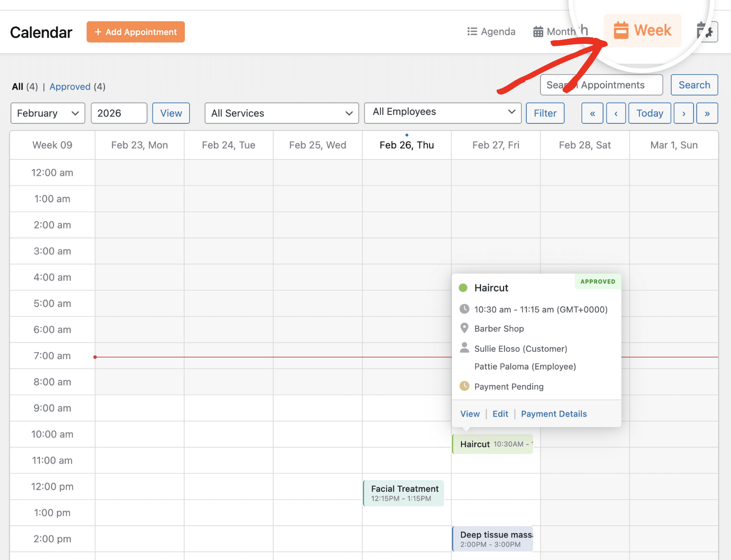
Task: Show only Approved appointments
Action: point(70,87)
